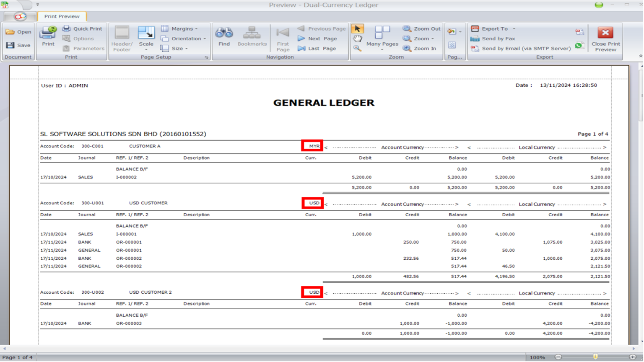Screen dimensions: 644x362
Task: Run Quick Print
Action: (x=83, y=28)
